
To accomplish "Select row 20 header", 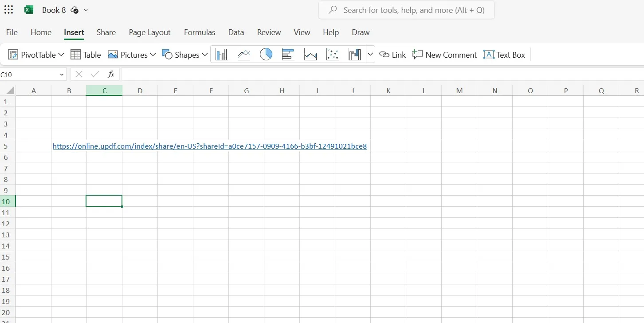I will [x=7, y=312].
